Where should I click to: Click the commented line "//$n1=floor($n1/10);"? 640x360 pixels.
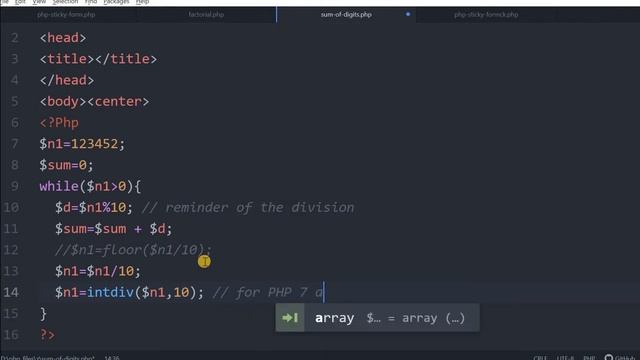coord(133,250)
